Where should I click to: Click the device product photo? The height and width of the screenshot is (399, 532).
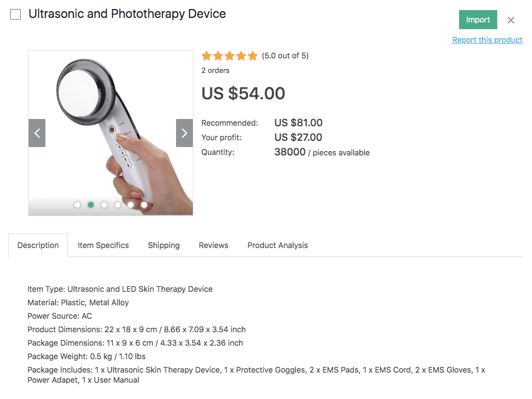[110, 123]
